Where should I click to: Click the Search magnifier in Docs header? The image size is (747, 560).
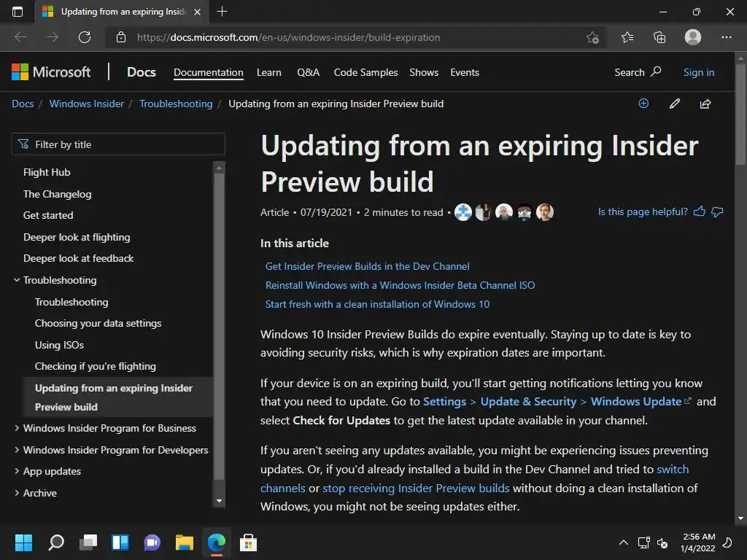656,71
